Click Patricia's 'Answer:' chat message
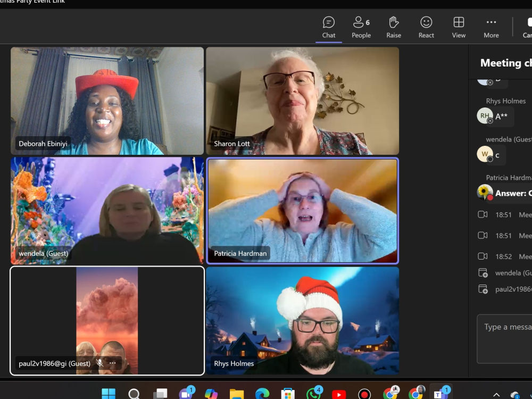Image resolution: width=532 pixels, height=399 pixels. tap(513, 194)
